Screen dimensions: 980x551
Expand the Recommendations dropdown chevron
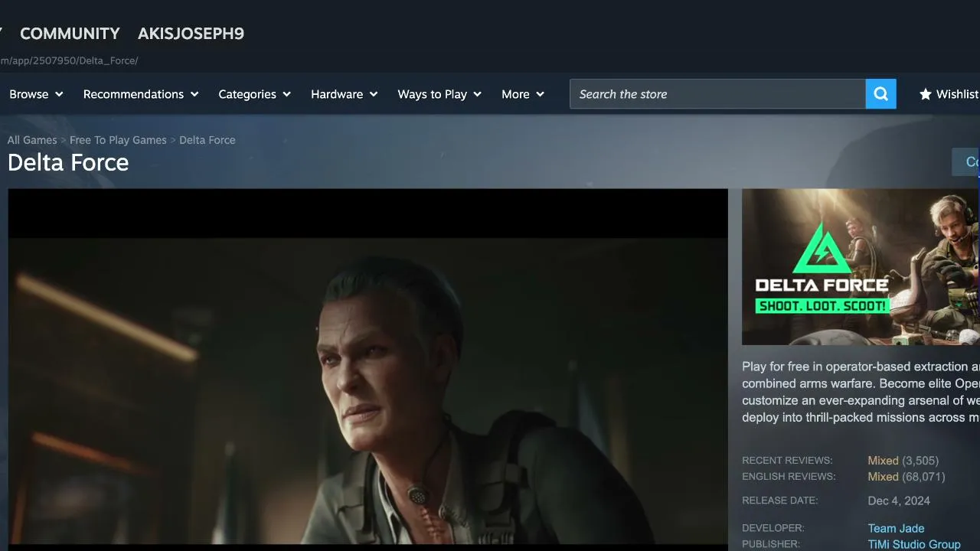point(194,94)
